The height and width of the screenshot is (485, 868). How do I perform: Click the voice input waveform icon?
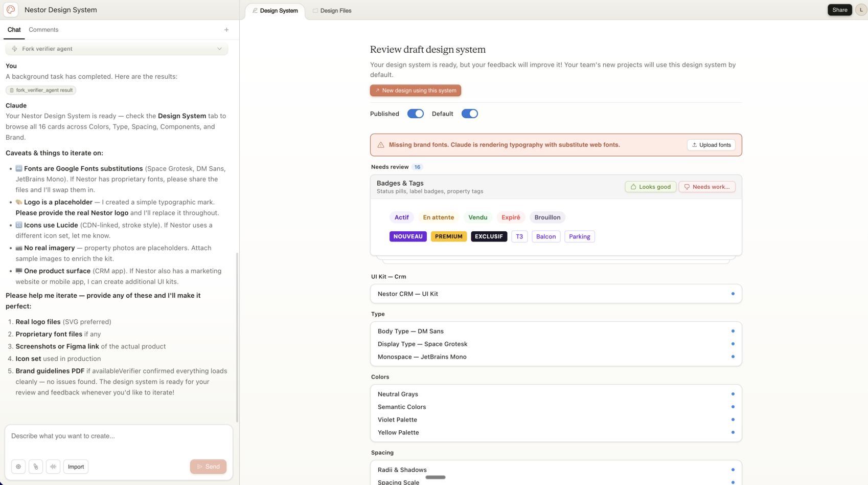tap(53, 467)
